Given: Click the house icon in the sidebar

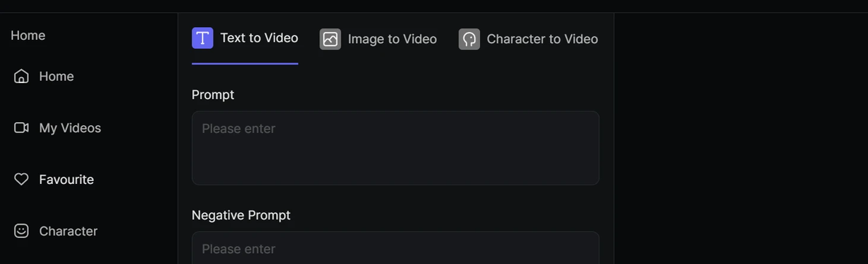Looking at the screenshot, I should pos(21,76).
